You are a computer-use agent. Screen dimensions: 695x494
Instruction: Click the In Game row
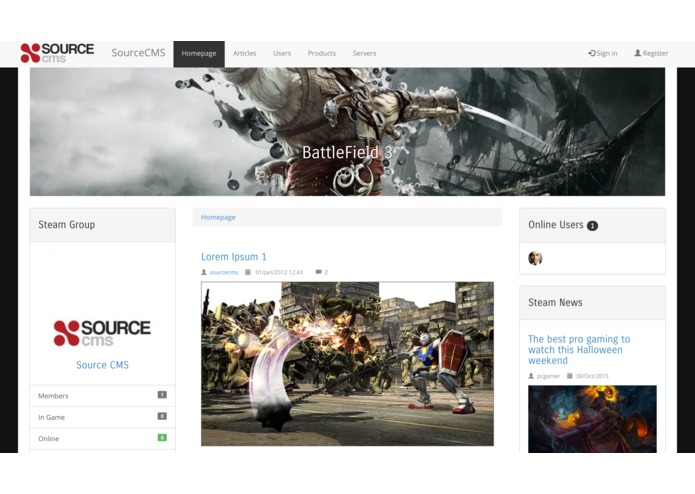102,417
